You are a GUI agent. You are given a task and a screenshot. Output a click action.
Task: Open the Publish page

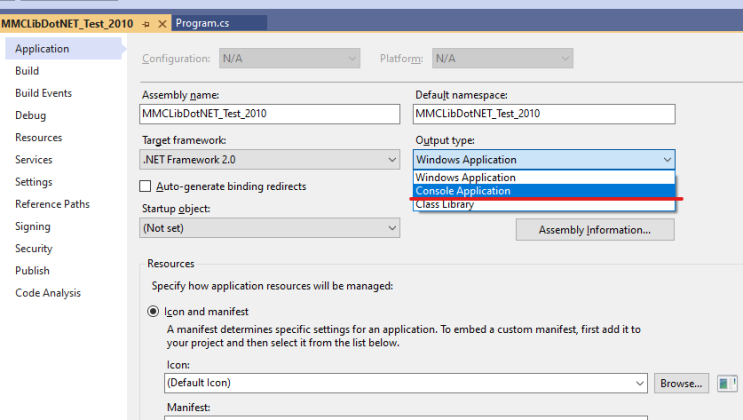pyautogui.click(x=32, y=271)
